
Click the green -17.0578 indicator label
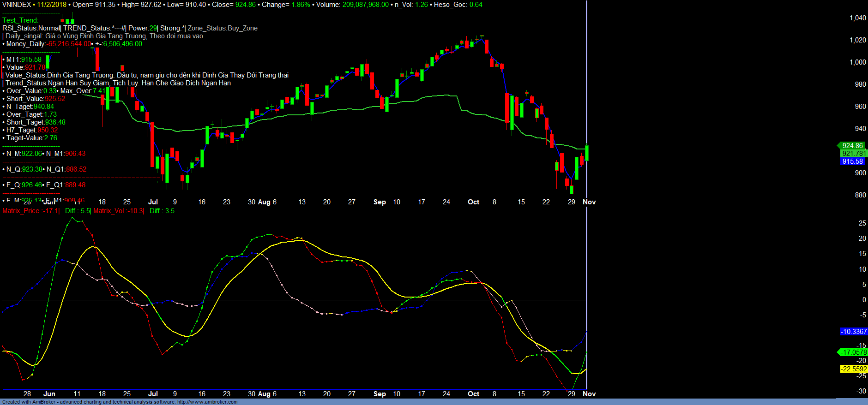[853, 352]
